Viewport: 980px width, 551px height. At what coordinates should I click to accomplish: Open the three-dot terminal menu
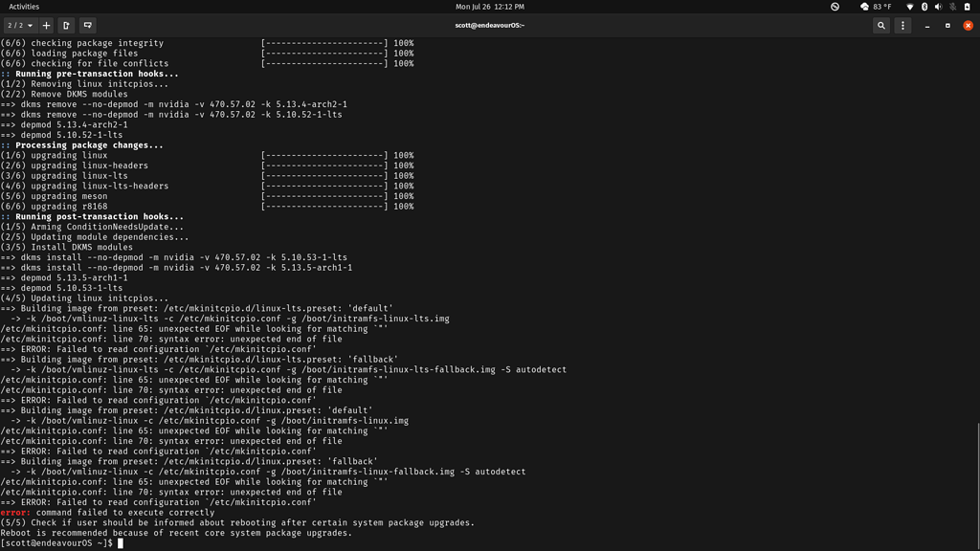tap(902, 26)
